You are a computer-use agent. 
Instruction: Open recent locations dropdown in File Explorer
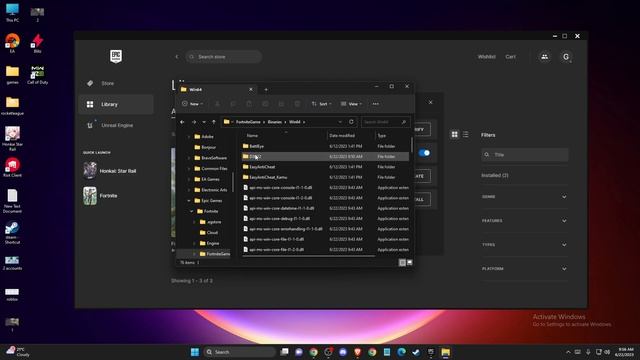click(x=204, y=122)
